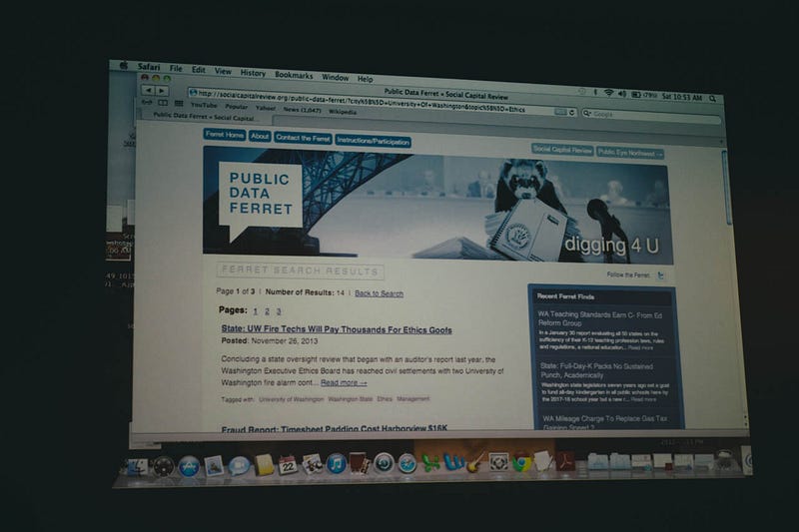Open Adobe Acrobat from the dock
Viewport: 799px width, 532px height.
coord(566,461)
